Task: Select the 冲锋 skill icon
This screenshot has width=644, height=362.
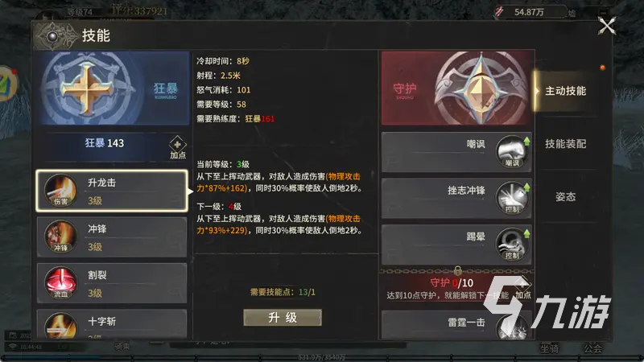Action: [x=61, y=237]
